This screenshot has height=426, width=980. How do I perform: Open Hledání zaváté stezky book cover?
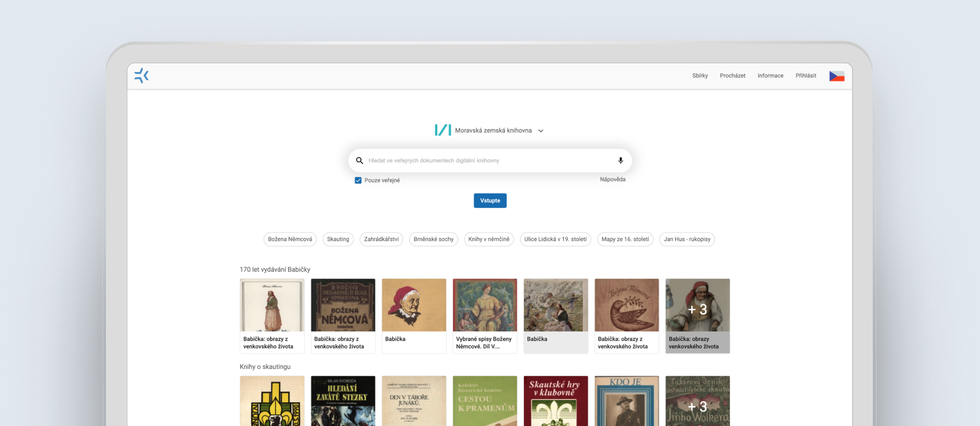tap(343, 401)
